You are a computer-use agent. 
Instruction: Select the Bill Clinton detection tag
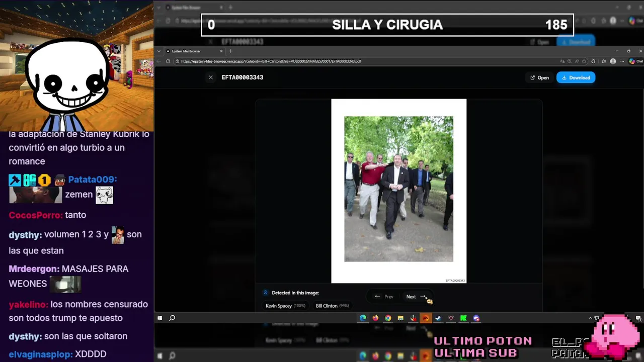332,306
